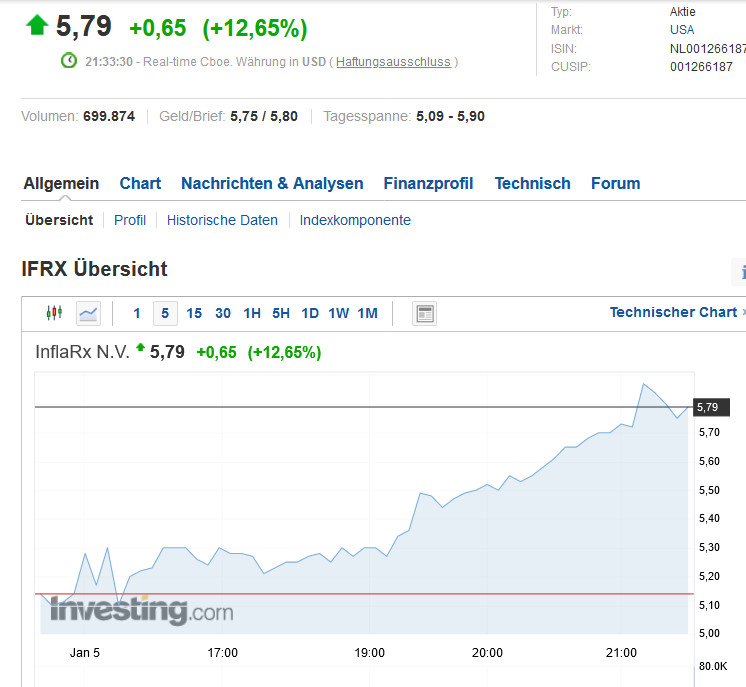Open the chart news/events panel icon

click(425, 313)
